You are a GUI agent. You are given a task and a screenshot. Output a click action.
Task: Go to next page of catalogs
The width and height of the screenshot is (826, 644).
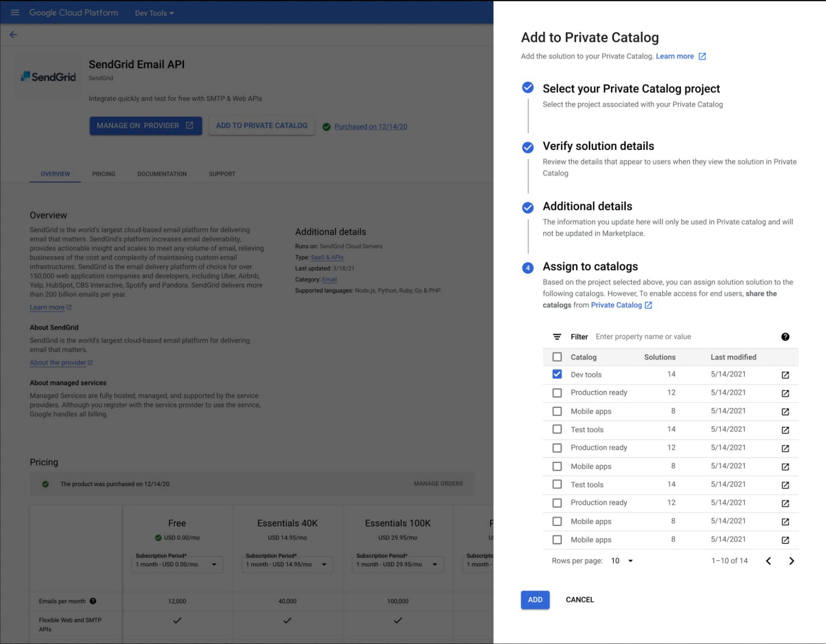click(791, 561)
